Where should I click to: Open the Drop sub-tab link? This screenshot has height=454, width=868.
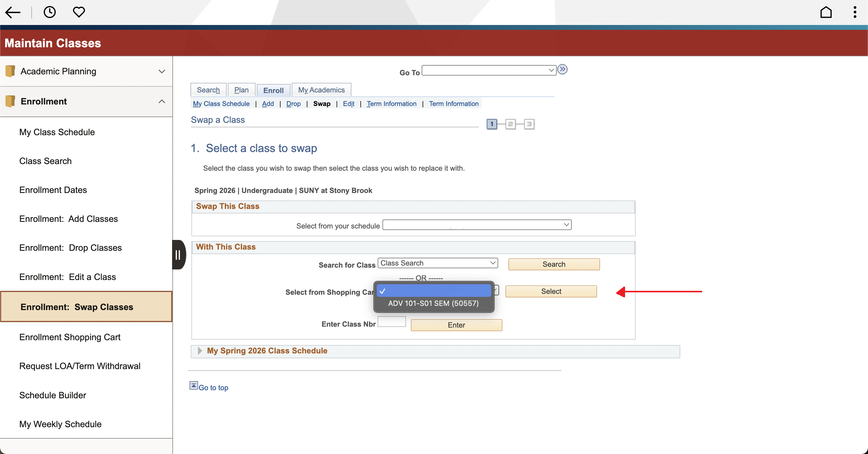coord(294,104)
